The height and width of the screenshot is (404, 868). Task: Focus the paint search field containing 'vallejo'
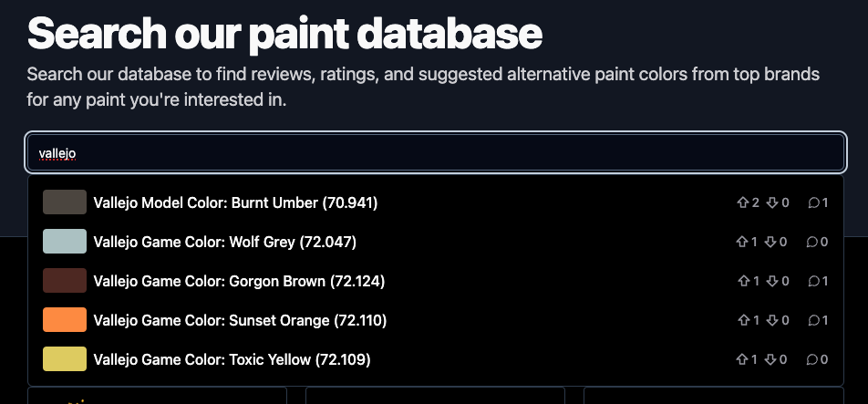[x=436, y=153]
